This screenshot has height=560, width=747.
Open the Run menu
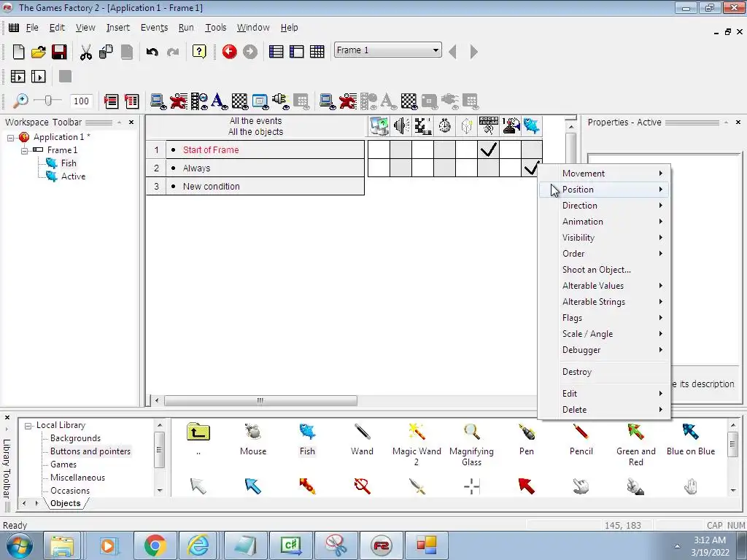coord(186,28)
